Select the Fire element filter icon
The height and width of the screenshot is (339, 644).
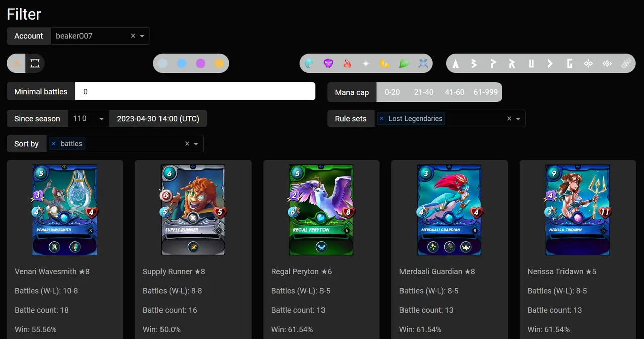[x=347, y=64]
